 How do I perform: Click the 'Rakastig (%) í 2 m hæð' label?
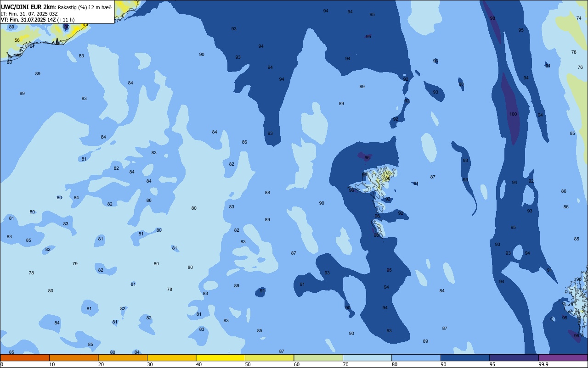tap(85, 7)
